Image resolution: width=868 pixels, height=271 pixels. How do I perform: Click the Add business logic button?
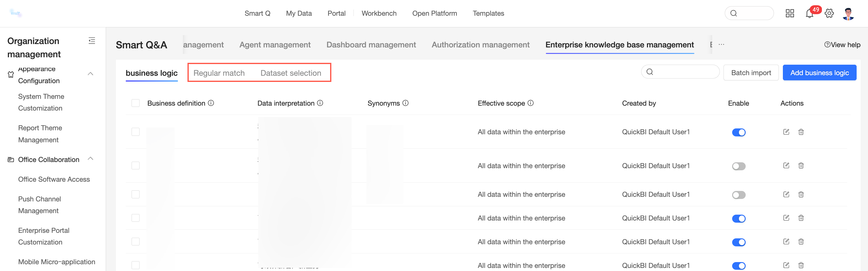point(819,73)
